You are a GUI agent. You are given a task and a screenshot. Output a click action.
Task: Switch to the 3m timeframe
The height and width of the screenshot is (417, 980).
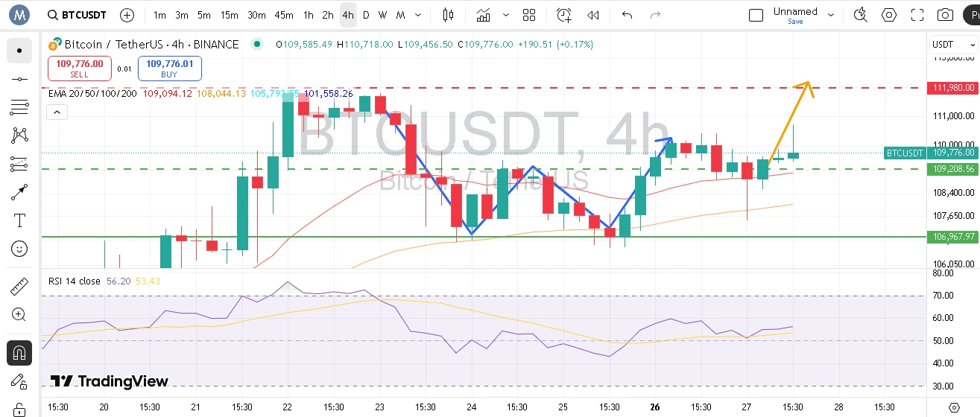[x=182, y=15]
